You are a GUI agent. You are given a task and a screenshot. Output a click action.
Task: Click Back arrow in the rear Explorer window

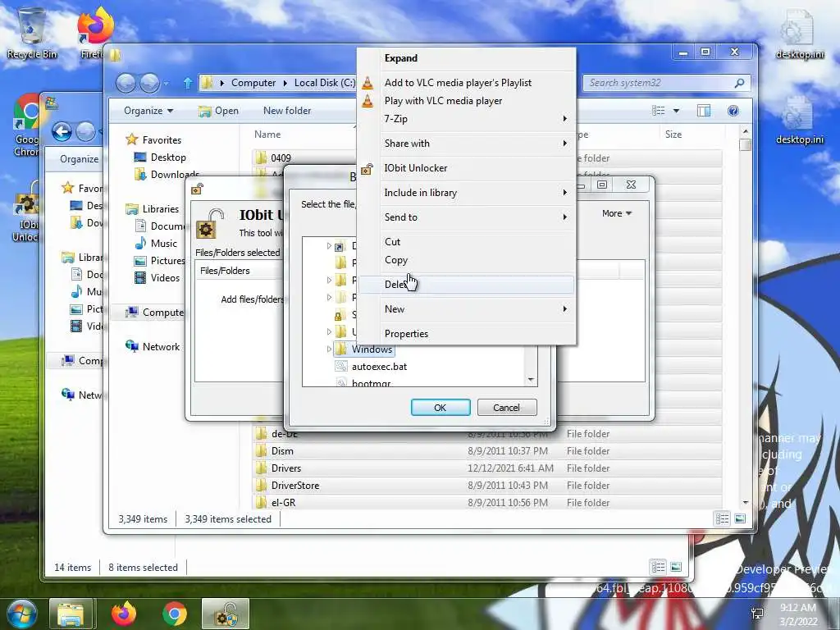62,131
